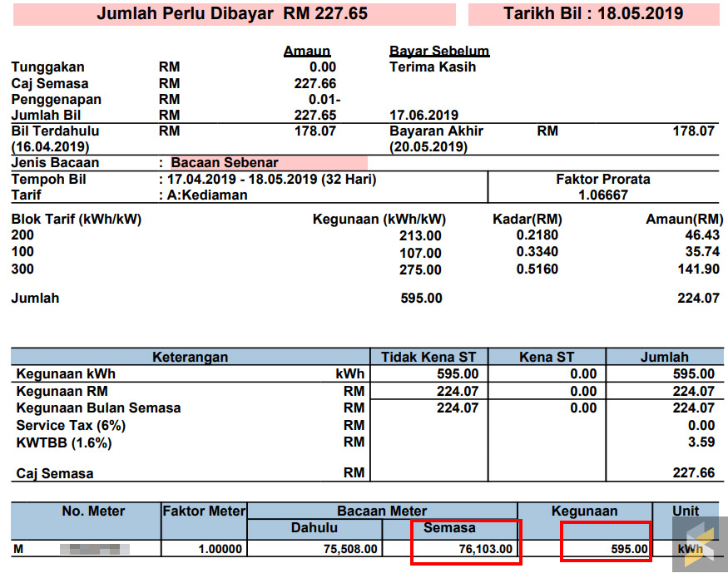Click the yellow watermark logo

697,545
